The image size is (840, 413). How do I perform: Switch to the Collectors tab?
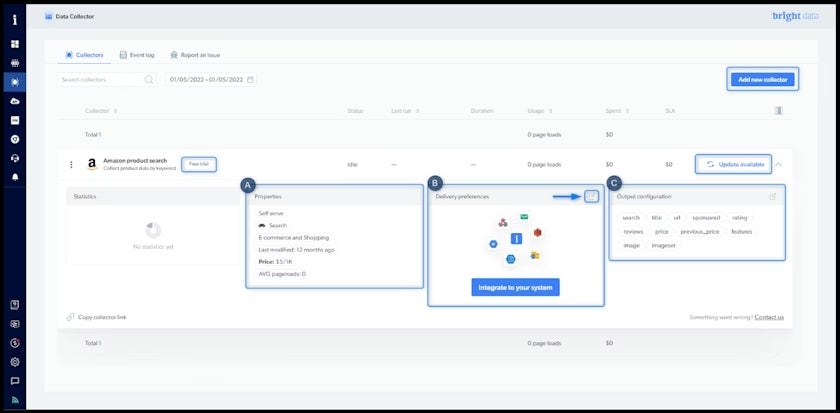click(x=84, y=55)
